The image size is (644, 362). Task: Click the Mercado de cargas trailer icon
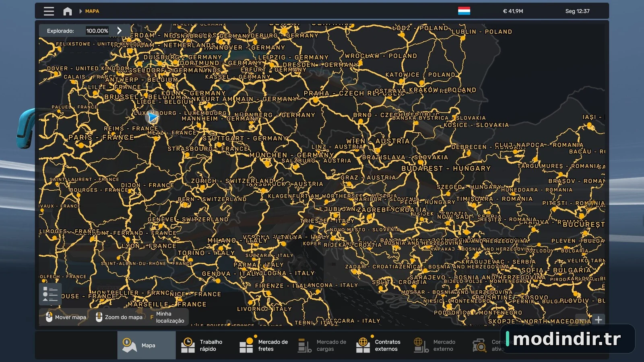305,345
